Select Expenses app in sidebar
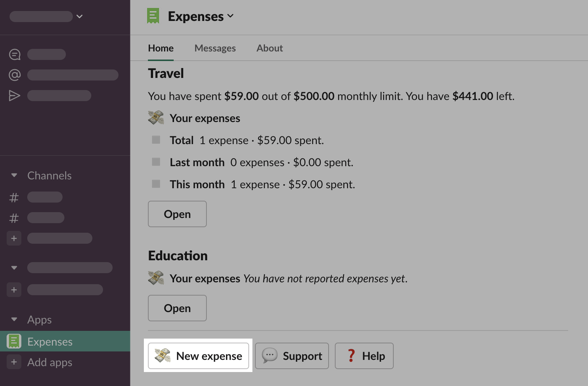This screenshot has height=386, width=588. (x=50, y=342)
